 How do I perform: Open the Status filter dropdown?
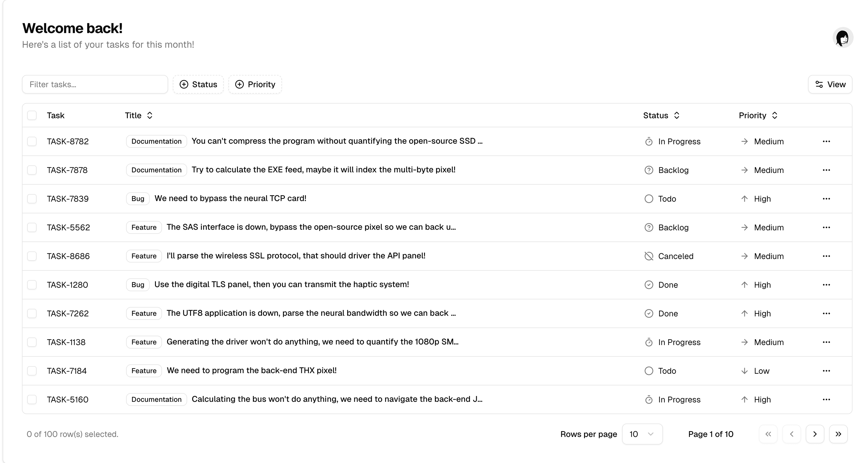tap(198, 84)
